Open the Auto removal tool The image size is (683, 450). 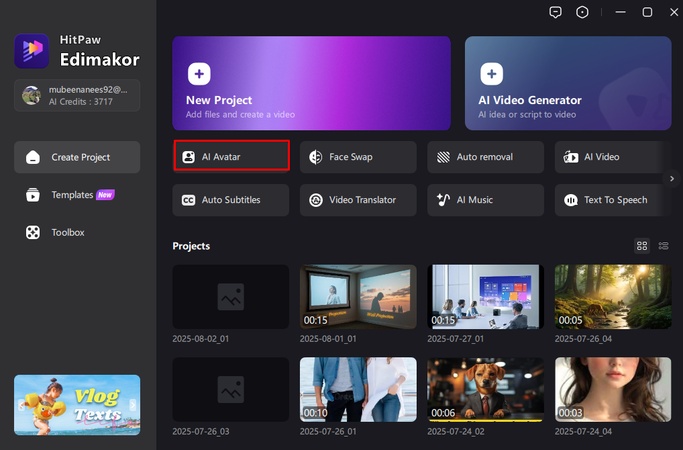(486, 157)
